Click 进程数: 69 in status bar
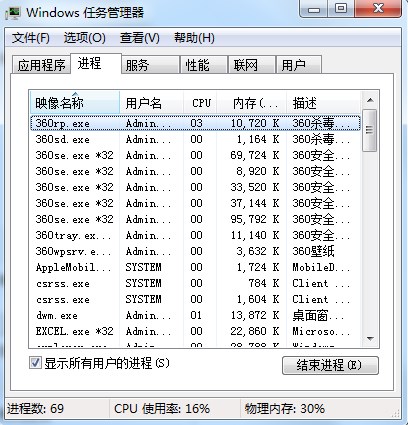The height and width of the screenshot is (425, 408). tap(35, 409)
